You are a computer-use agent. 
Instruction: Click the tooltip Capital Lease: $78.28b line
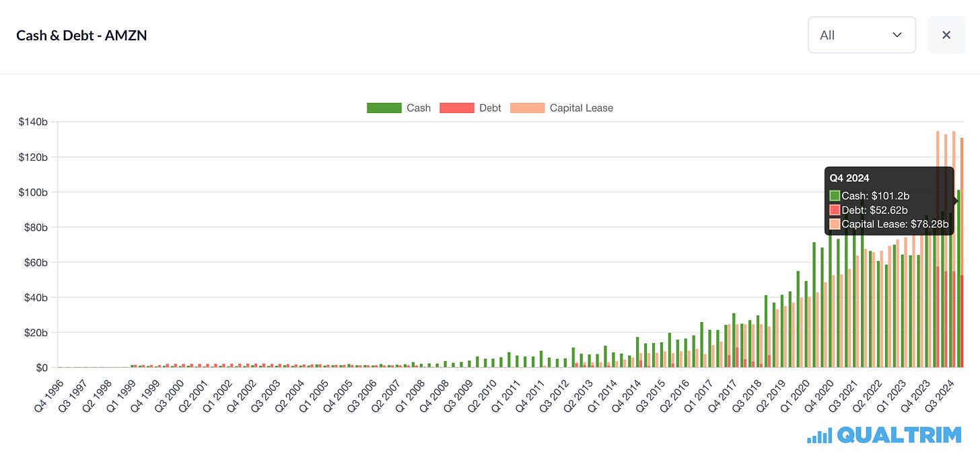pyautogui.click(x=888, y=224)
